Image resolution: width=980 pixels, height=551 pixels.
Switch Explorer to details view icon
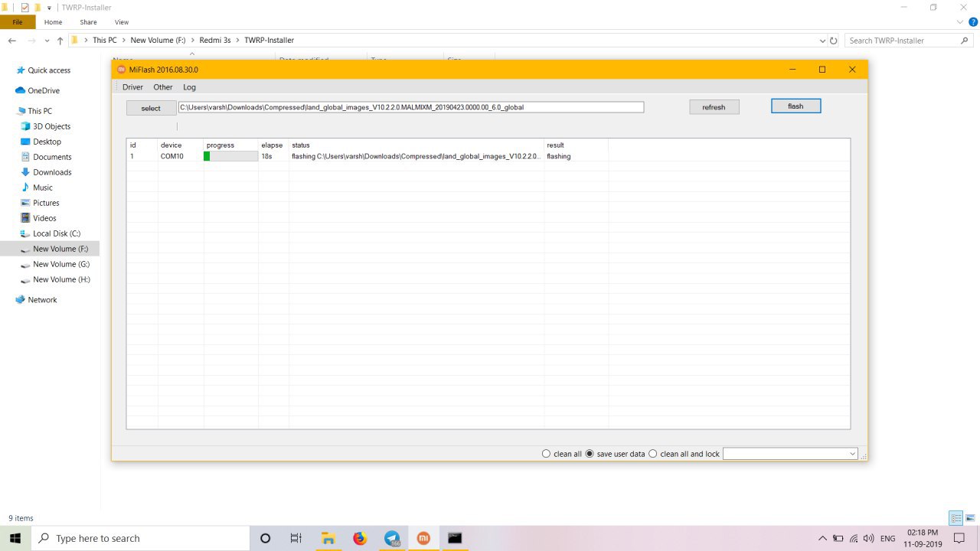point(956,518)
